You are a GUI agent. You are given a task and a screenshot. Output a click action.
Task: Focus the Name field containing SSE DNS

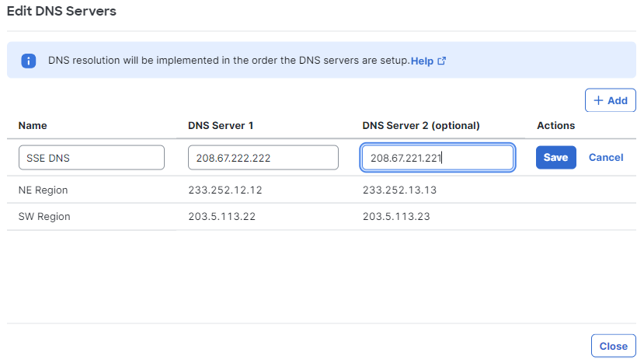click(x=92, y=158)
